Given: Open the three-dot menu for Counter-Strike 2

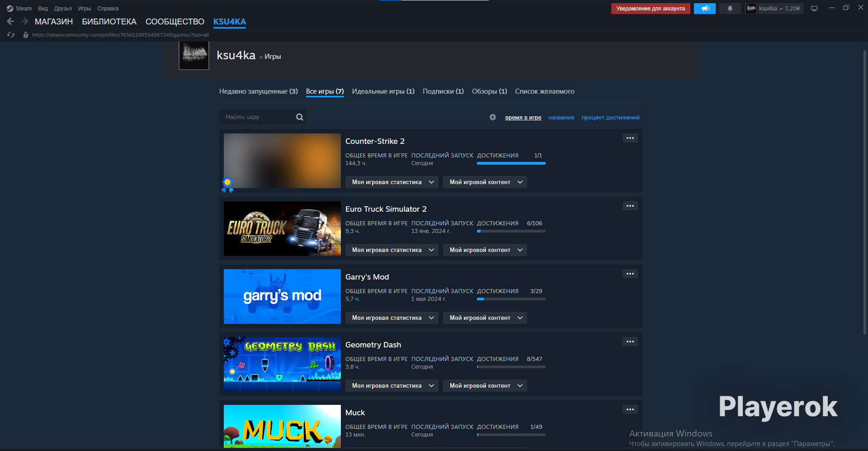Looking at the screenshot, I should [630, 138].
